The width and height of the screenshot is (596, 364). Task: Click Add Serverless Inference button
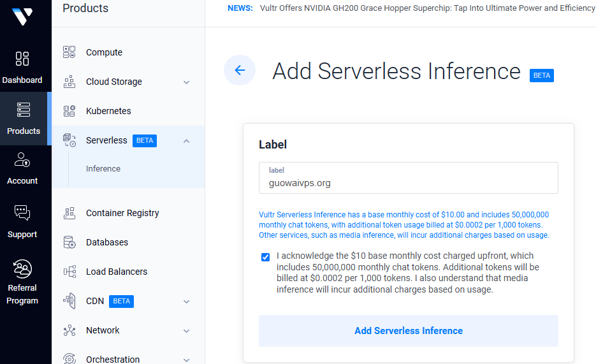tap(408, 331)
